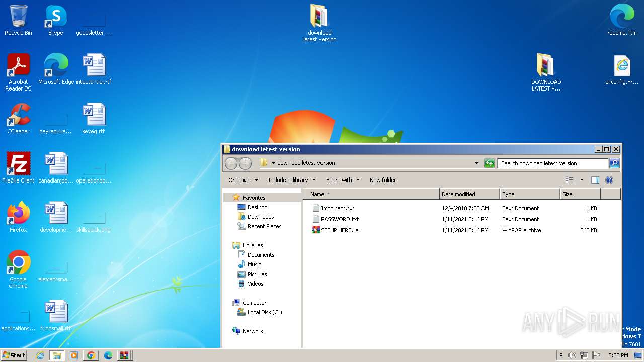
Task: Open the Start menu
Action: [x=14, y=355]
